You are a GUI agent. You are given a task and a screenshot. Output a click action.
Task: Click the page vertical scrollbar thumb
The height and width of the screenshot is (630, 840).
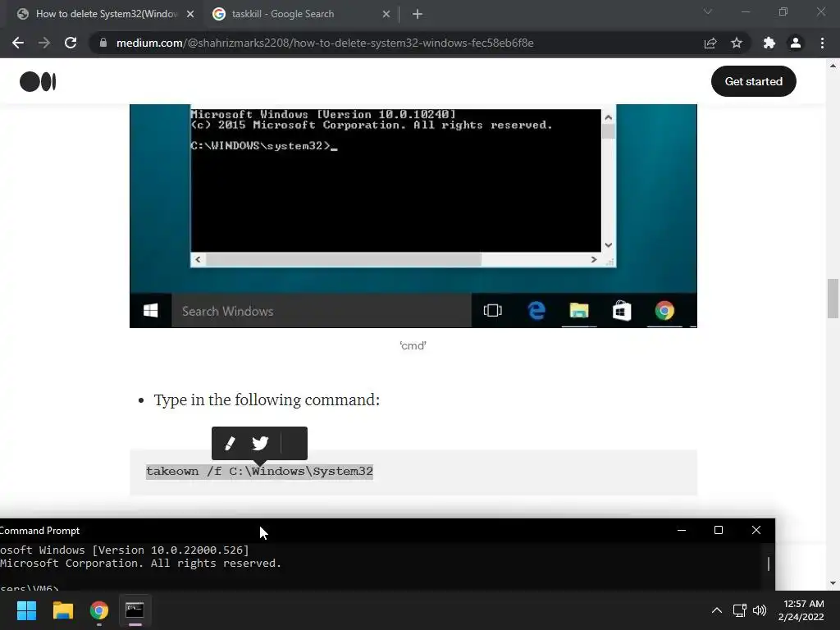pyautogui.click(x=833, y=299)
